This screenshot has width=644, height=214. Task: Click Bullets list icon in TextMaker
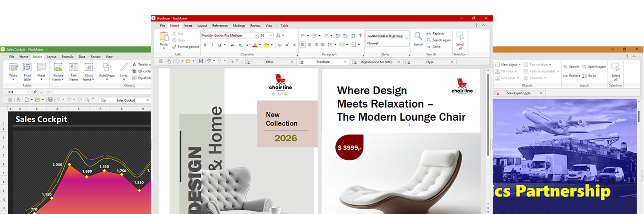pyautogui.click(x=303, y=35)
